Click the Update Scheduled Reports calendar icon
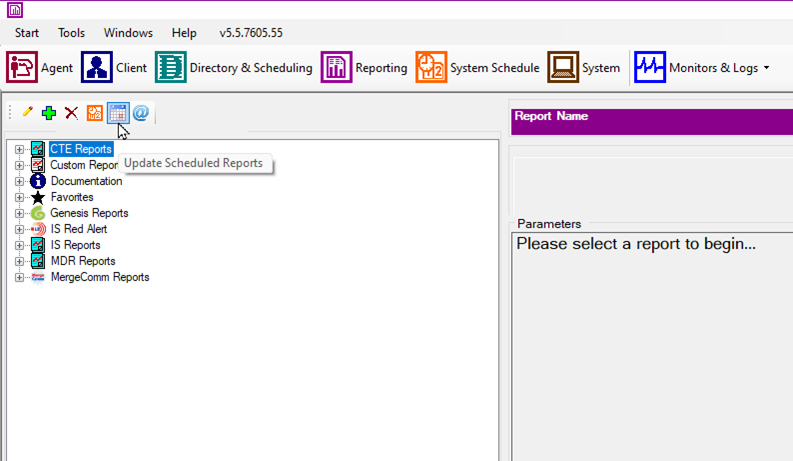The width and height of the screenshot is (793, 461). 117,113
